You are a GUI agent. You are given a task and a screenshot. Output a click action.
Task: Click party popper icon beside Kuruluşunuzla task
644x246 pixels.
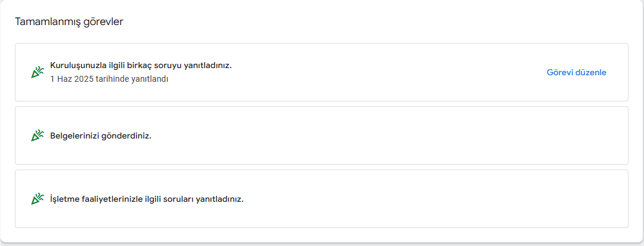click(38, 72)
